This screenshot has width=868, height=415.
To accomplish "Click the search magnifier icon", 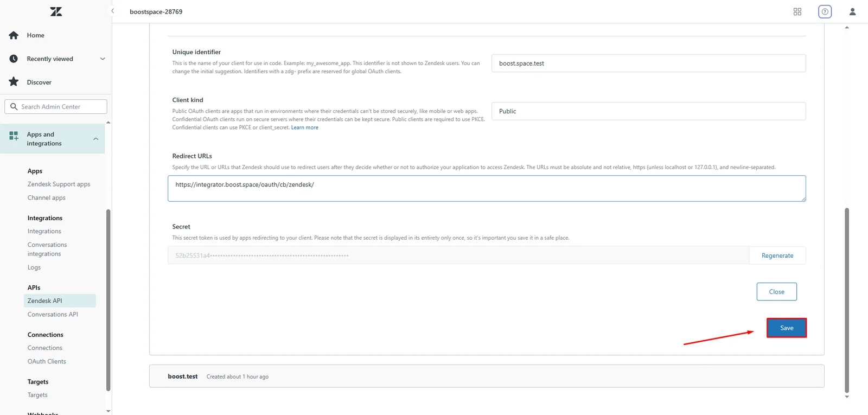I will click(14, 106).
